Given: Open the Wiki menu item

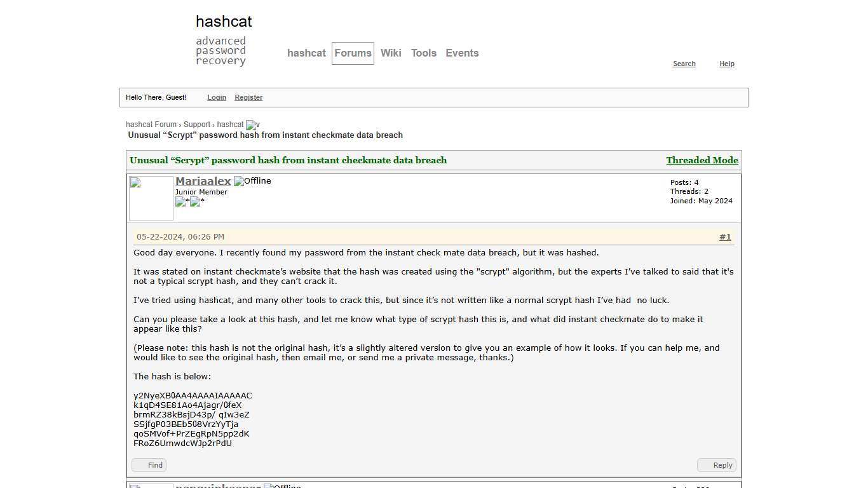Looking at the screenshot, I should pyautogui.click(x=391, y=53).
